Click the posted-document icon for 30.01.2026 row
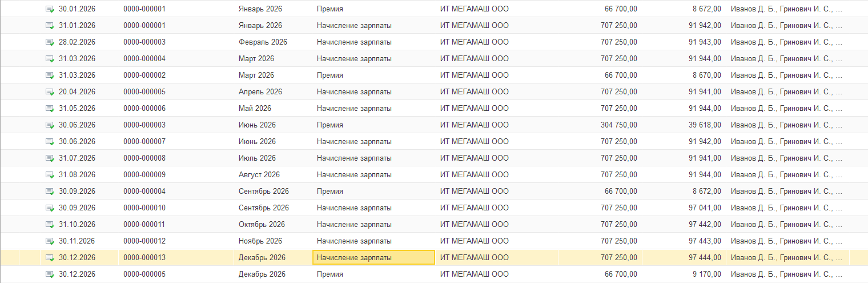 click(x=50, y=9)
